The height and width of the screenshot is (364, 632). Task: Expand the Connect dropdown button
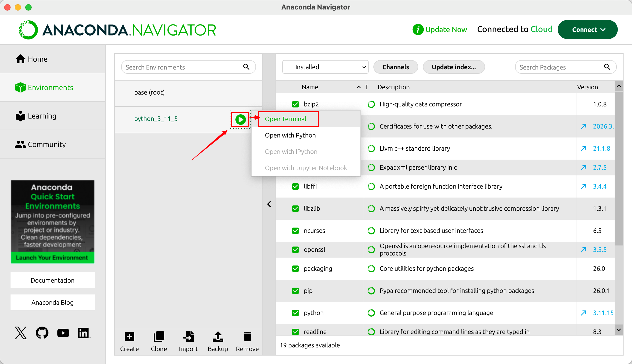[x=588, y=29]
